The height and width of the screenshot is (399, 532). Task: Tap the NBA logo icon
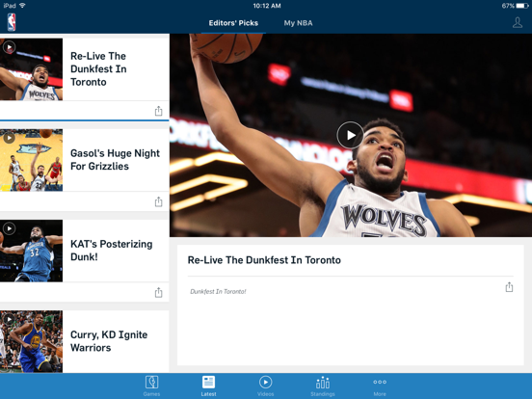pyautogui.click(x=12, y=22)
